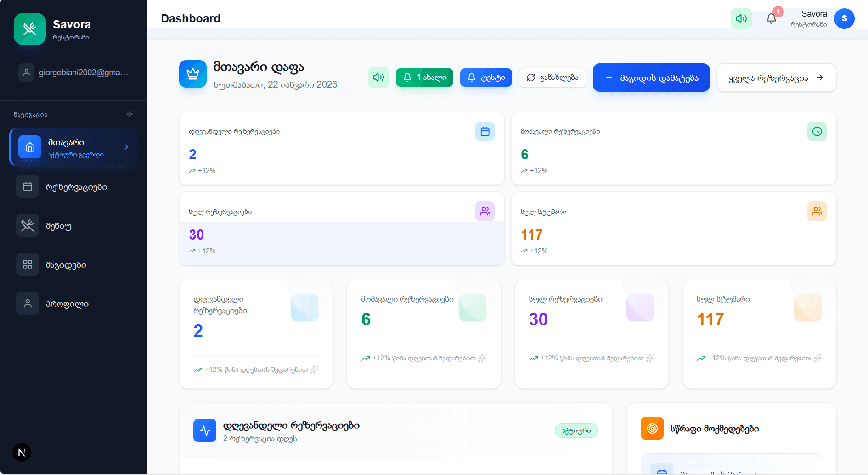
Task: Click the orange guests icon on სულ სტუმარი
Action: click(x=817, y=212)
